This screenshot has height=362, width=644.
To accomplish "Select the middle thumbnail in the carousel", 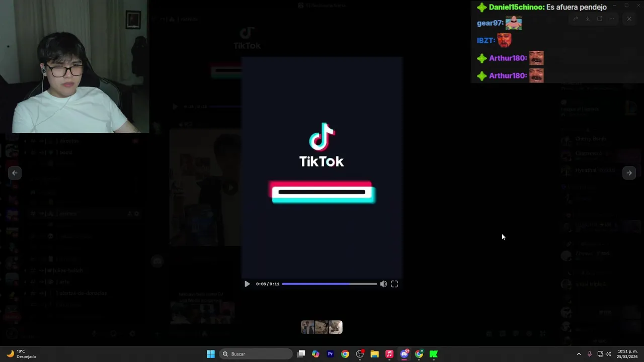I will 321,327.
